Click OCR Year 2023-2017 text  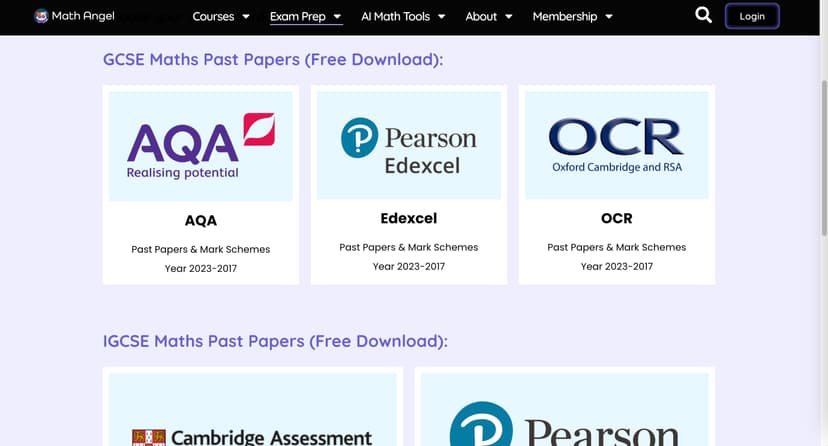[616, 267]
